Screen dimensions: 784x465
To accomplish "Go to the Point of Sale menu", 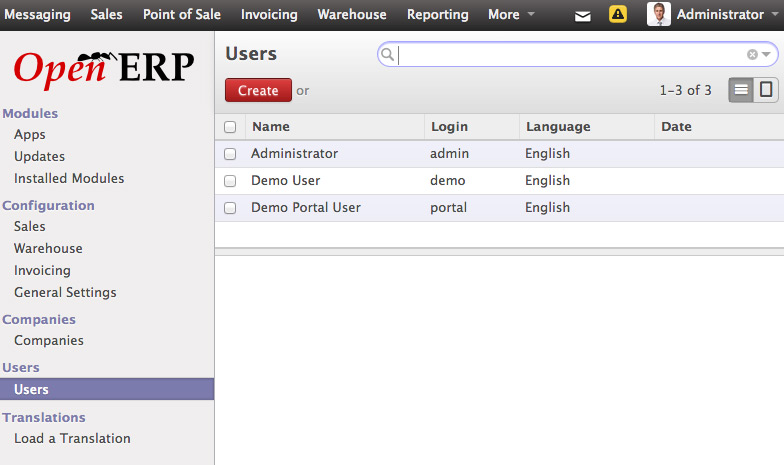I will click(182, 15).
